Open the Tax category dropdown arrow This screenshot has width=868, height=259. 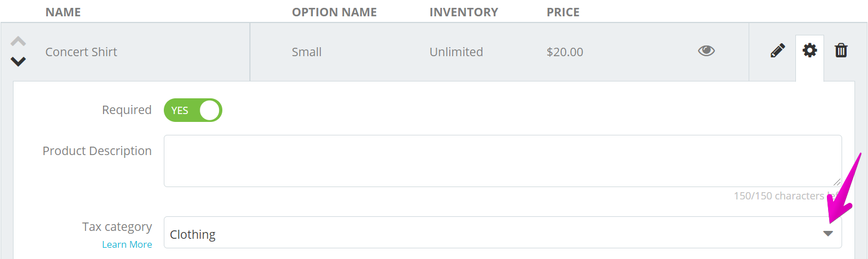(828, 234)
